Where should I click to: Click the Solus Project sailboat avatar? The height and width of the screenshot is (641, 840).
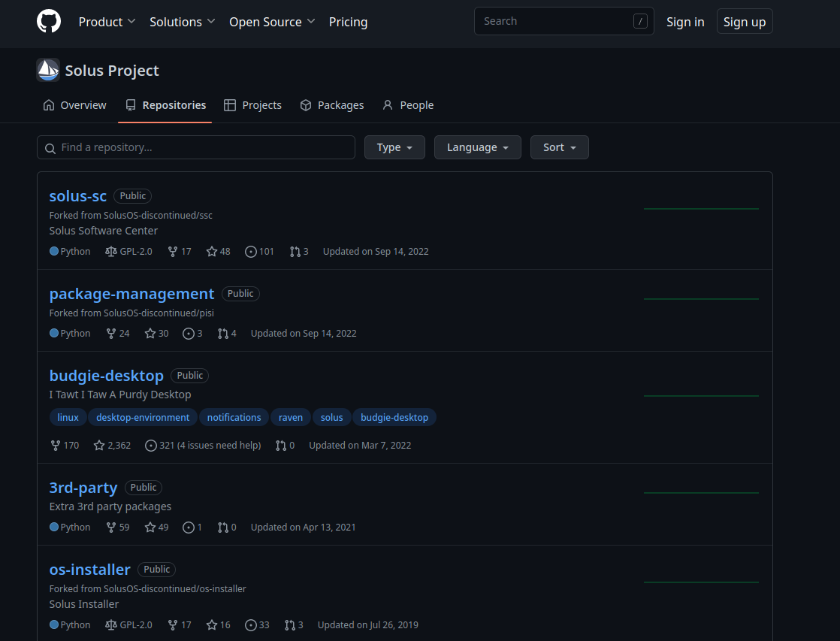[48, 70]
